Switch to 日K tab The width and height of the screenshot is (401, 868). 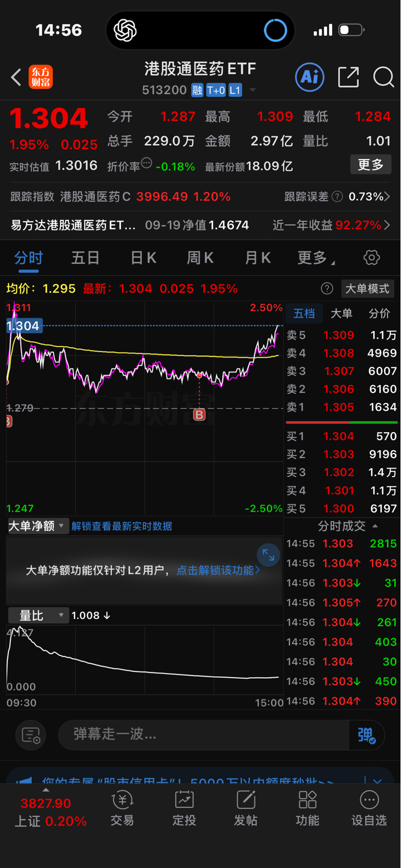pos(143,258)
